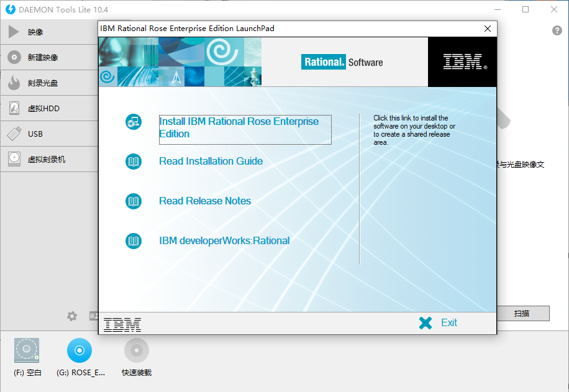
Task: Click the flame icon for 刻录光盘
Action: pyautogui.click(x=14, y=83)
